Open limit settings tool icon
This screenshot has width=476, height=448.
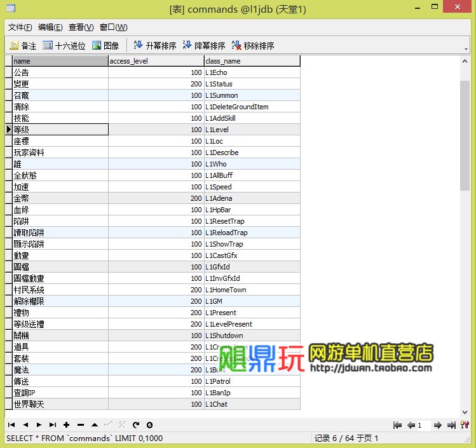465,424
